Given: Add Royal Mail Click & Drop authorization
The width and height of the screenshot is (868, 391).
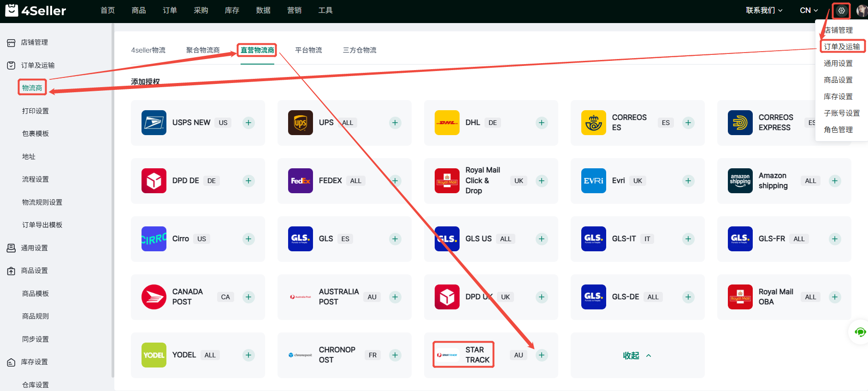Looking at the screenshot, I should coord(542,181).
